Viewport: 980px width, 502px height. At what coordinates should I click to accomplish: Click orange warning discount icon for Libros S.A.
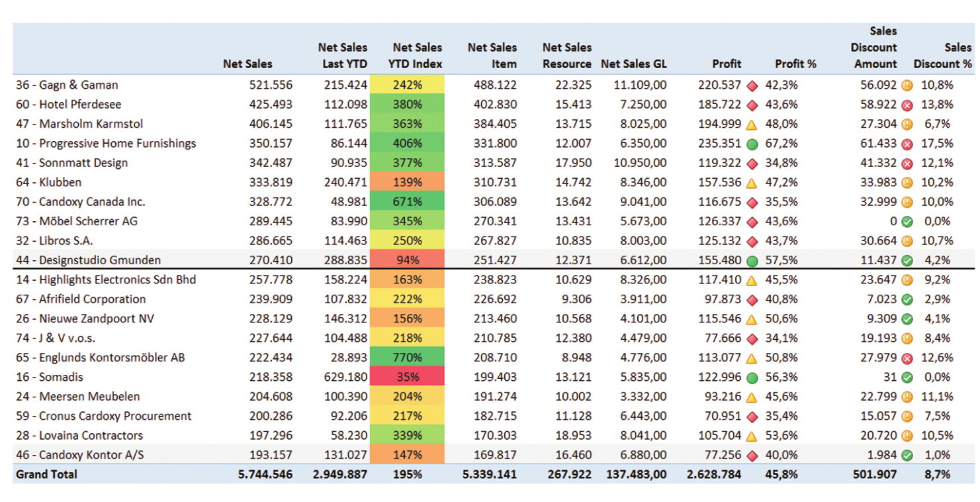[907, 241]
